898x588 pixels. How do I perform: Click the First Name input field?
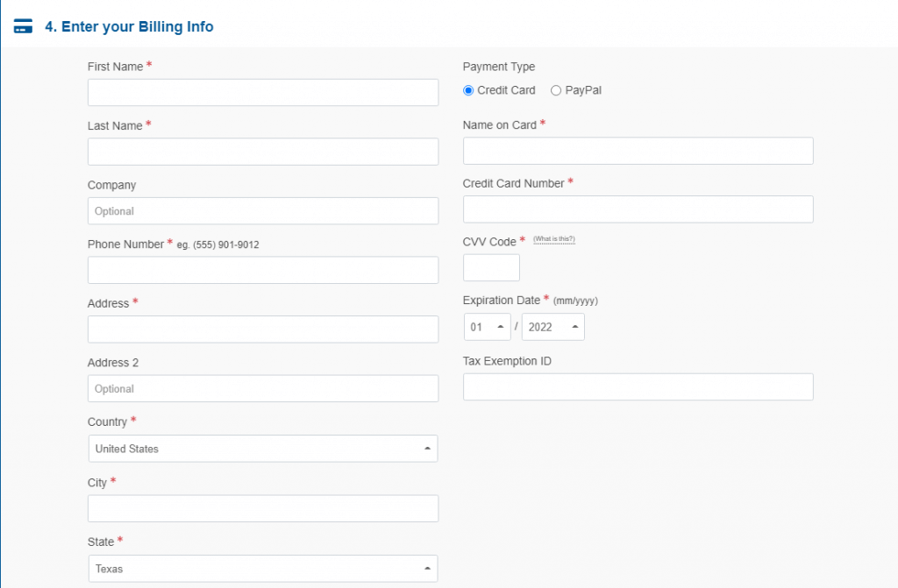pos(263,92)
